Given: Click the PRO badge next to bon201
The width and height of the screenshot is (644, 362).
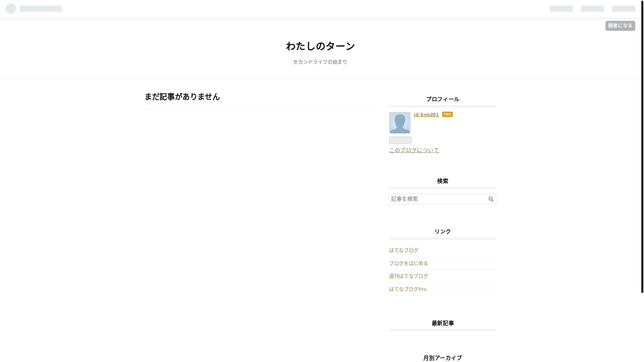Looking at the screenshot, I should point(447,114).
